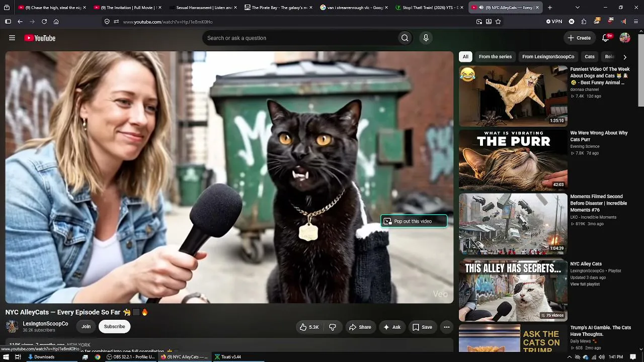This screenshot has width=644, height=362.
Task: Start voice search with microphone icon
Action: pos(426,38)
